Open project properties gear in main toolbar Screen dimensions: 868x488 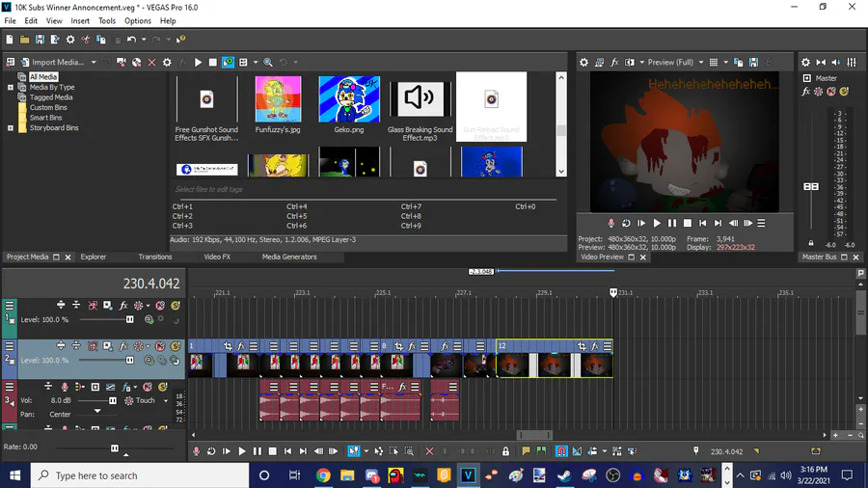tap(70, 40)
